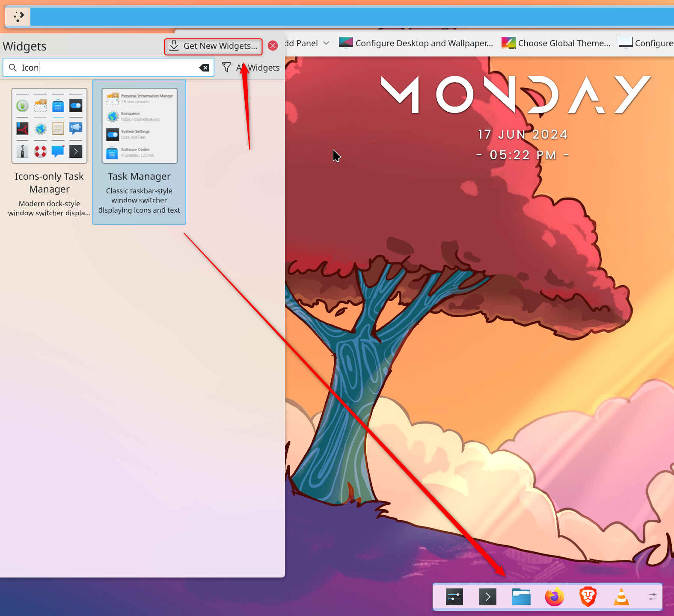Click the dotted icon in the top panel

(18, 17)
